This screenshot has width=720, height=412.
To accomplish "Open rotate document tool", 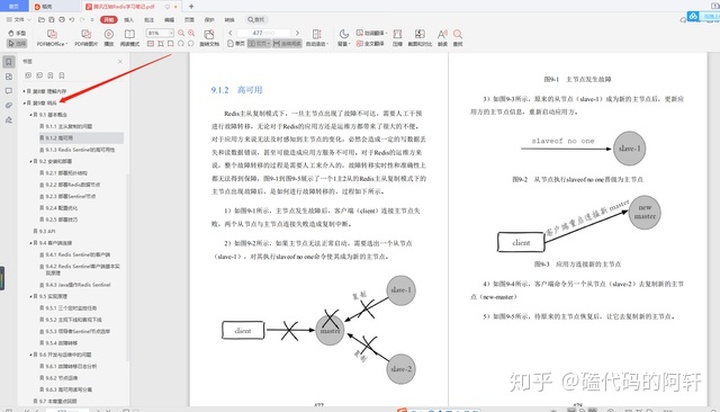I will click(x=209, y=38).
